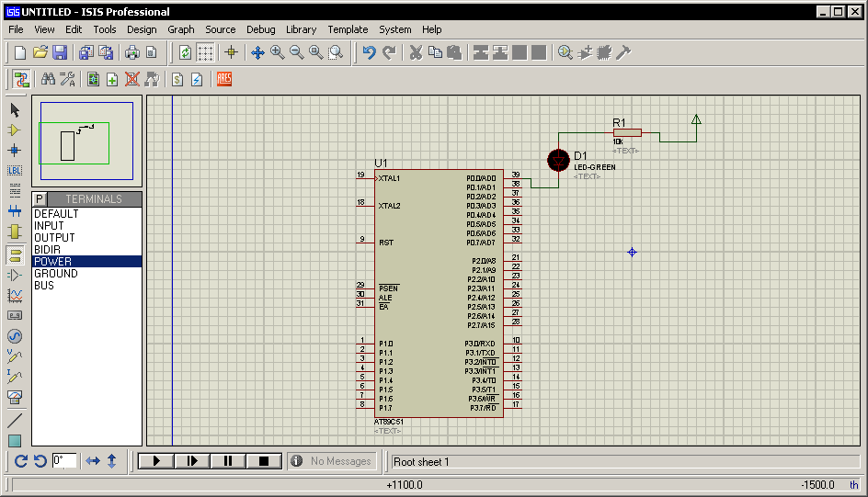Rotate anticlockwise
868x497 pixels.
point(40,461)
